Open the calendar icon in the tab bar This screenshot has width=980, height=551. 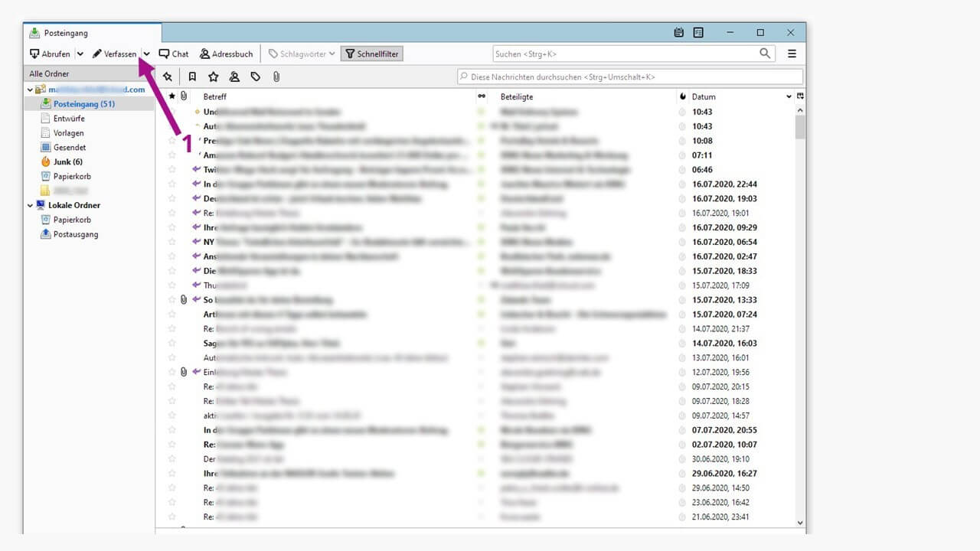679,33
